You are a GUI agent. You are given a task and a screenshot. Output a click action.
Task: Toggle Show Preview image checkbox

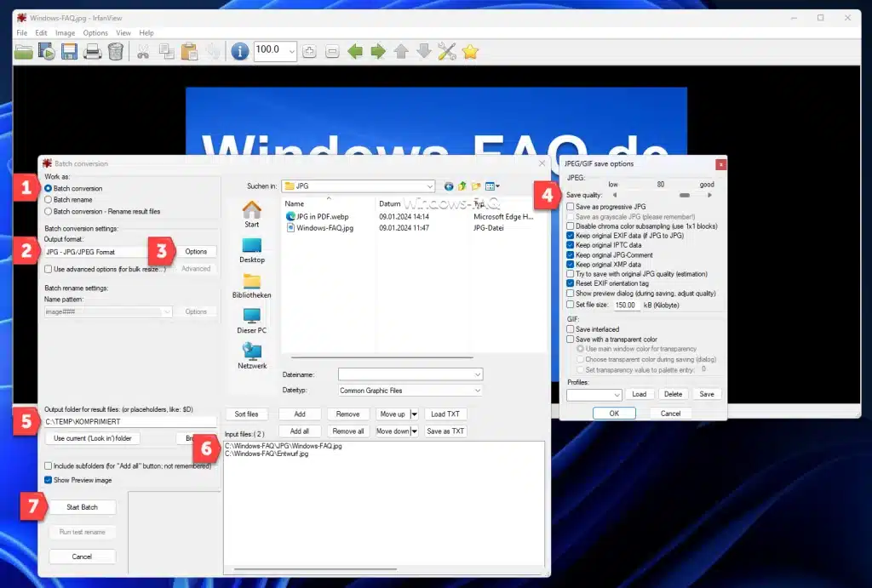49,480
